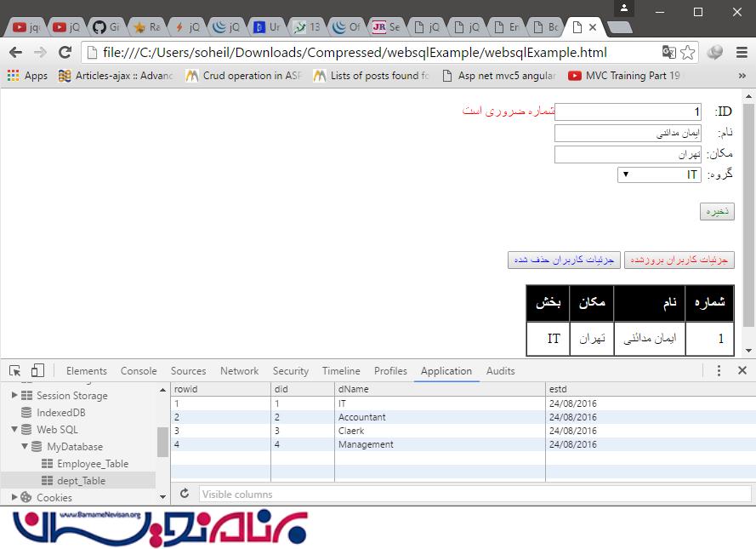Open the JR 'Se' browser tab
The width and height of the screenshot is (756, 549).
tap(387, 27)
